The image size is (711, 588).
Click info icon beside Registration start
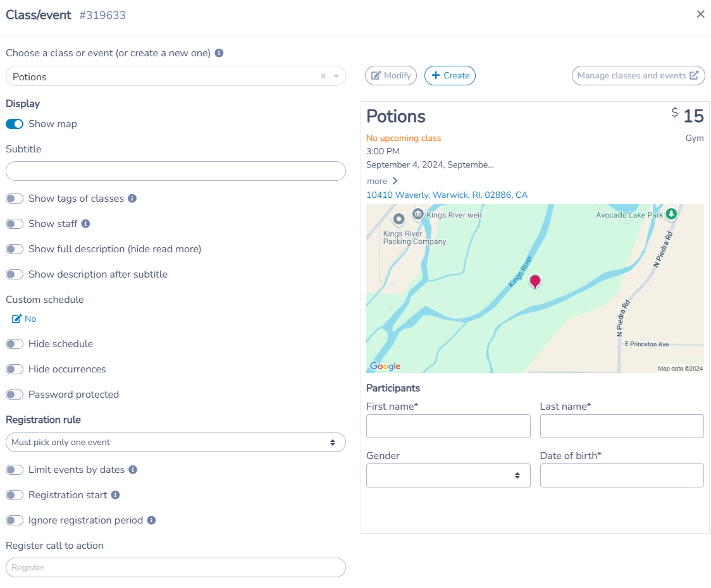tap(116, 496)
